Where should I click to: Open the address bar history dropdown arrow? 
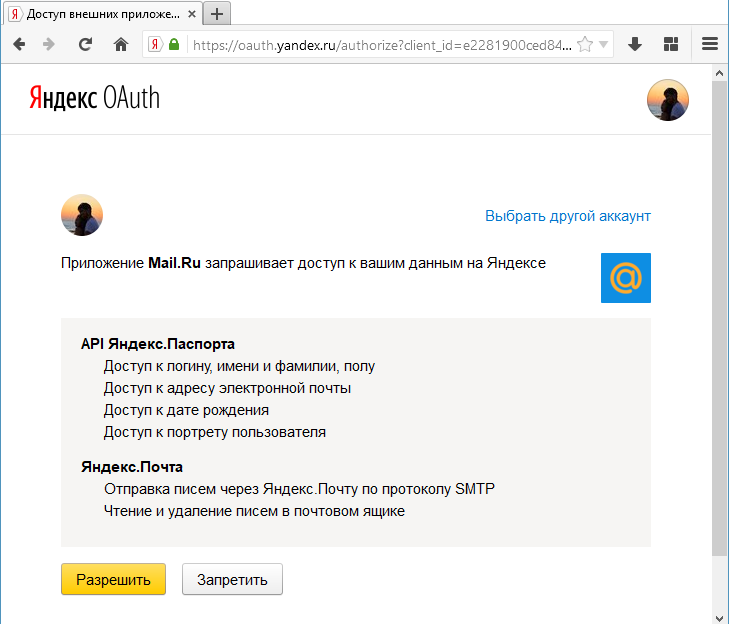pyautogui.click(x=603, y=45)
